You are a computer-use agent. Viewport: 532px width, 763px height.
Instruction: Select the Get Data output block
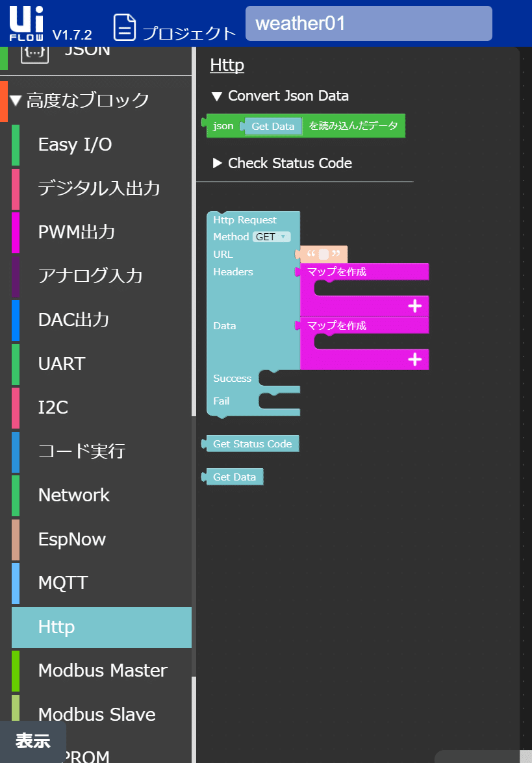coord(233,477)
